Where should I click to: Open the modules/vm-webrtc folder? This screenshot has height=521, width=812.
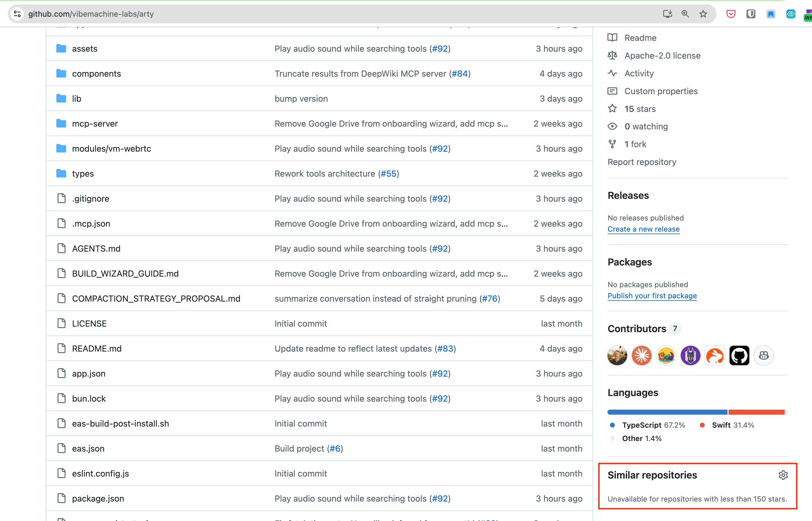[111, 149]
